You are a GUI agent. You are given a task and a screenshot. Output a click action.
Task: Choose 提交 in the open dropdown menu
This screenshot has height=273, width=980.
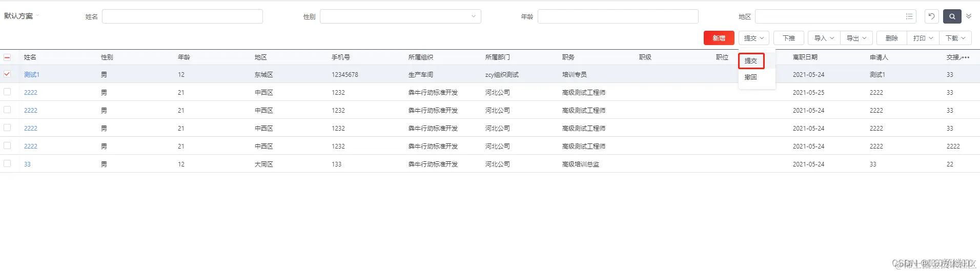(751, 61)
